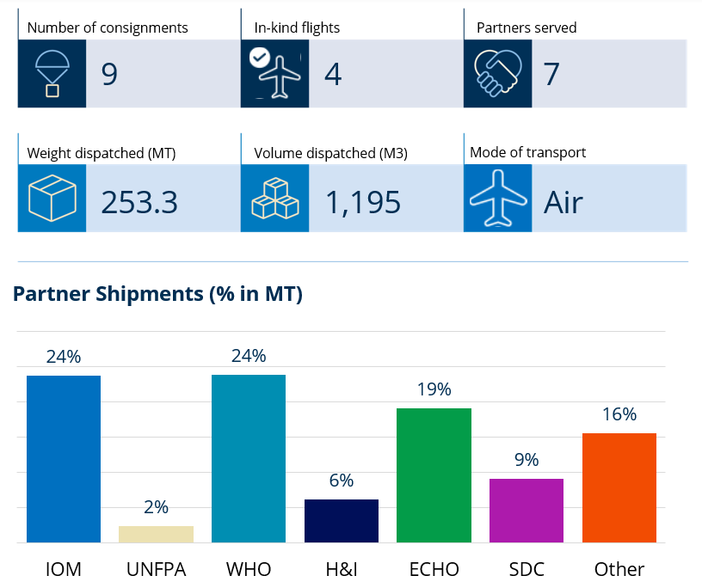Select the navy H&I bar

(x=342, y=521)
